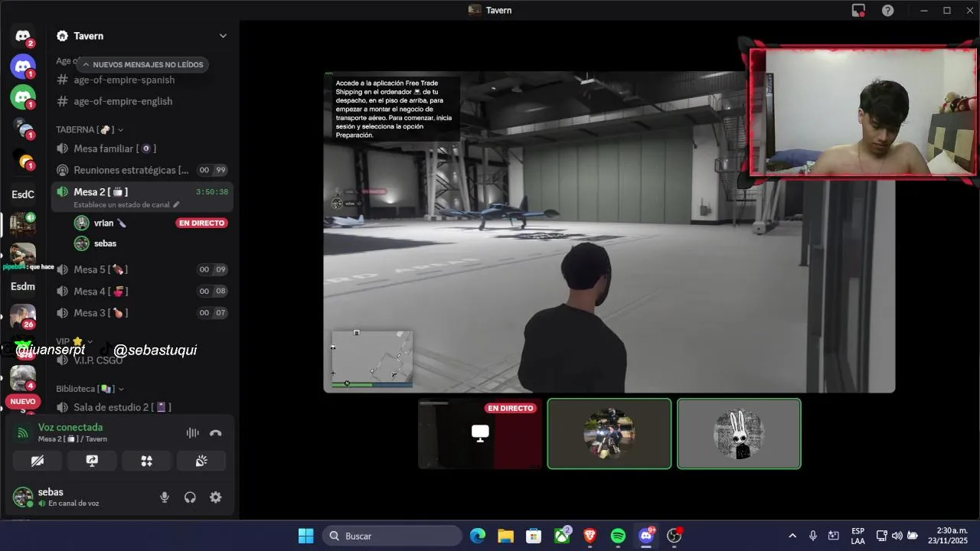Toggle camera in voice panel
Viewport: 980px width, 551px height.
point(38,461)
